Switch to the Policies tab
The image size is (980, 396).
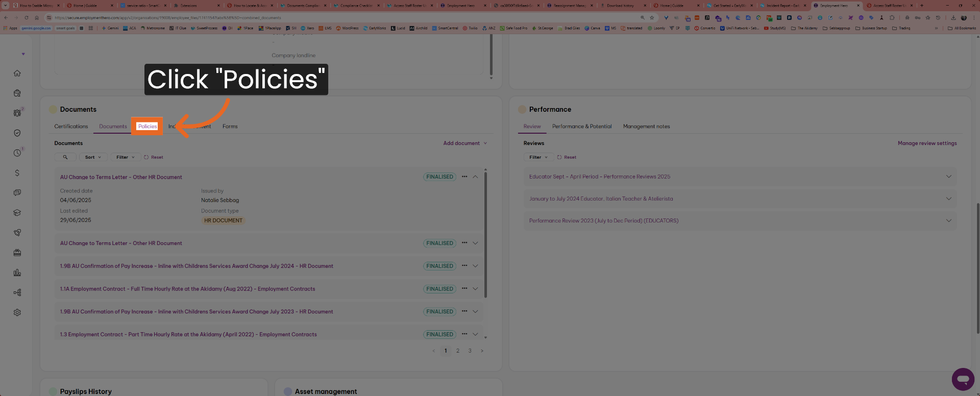(x=148, y=127)
